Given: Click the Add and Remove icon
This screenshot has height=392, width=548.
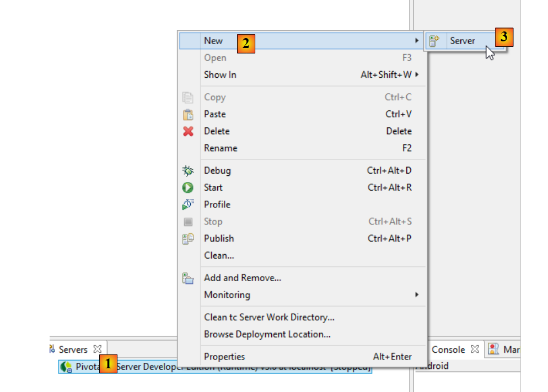Looking at the screenshot, I should coord(188,278).
